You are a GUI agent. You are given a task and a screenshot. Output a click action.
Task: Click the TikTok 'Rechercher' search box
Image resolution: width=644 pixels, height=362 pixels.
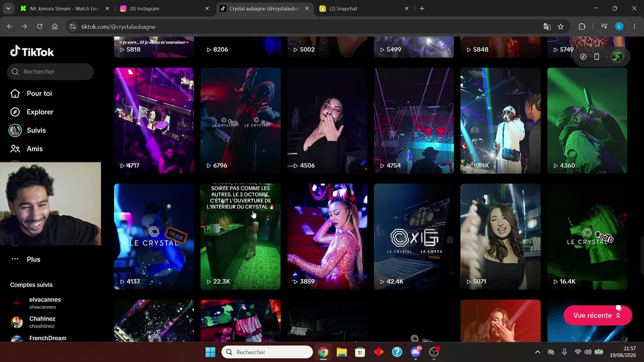(50, 71)
